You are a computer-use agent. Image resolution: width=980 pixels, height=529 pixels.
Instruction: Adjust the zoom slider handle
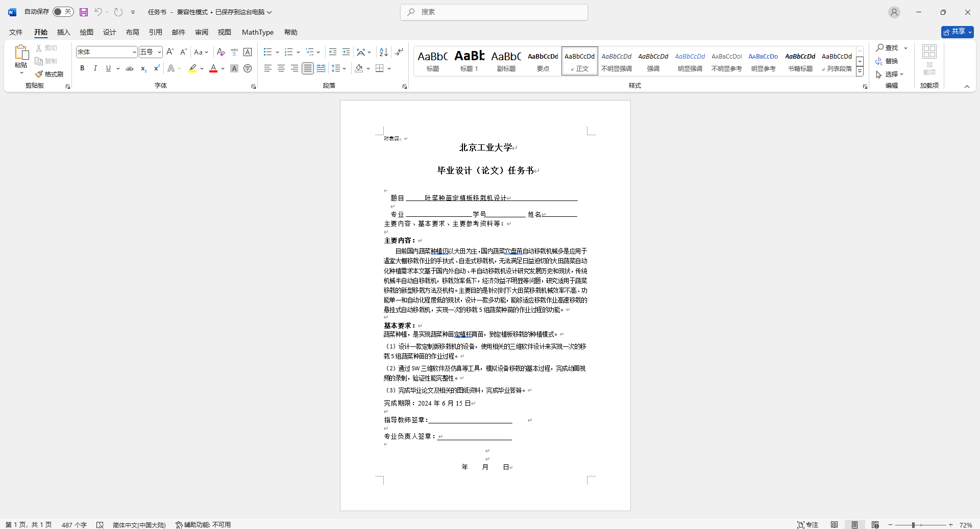click(914, 525)
